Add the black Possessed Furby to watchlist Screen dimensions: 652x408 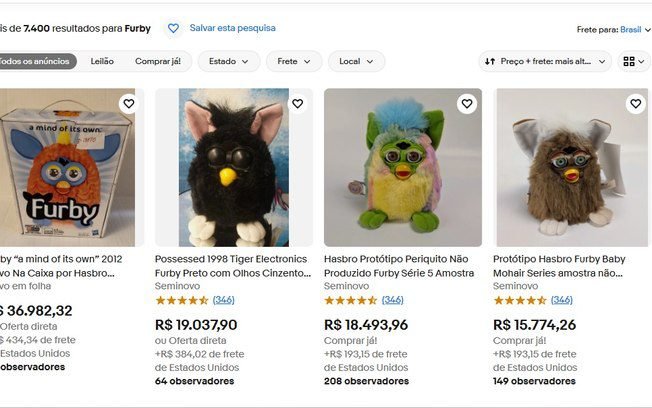297,104
